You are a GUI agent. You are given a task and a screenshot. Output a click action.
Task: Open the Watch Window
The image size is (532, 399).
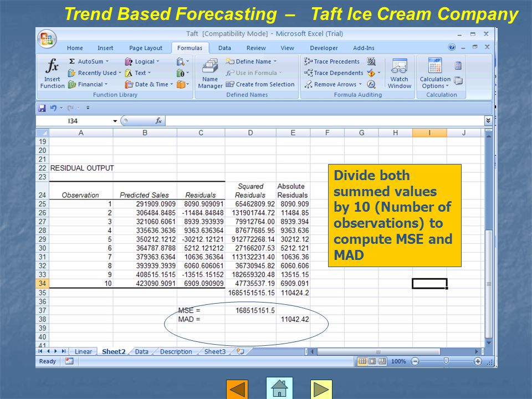(x=400, y=73)
